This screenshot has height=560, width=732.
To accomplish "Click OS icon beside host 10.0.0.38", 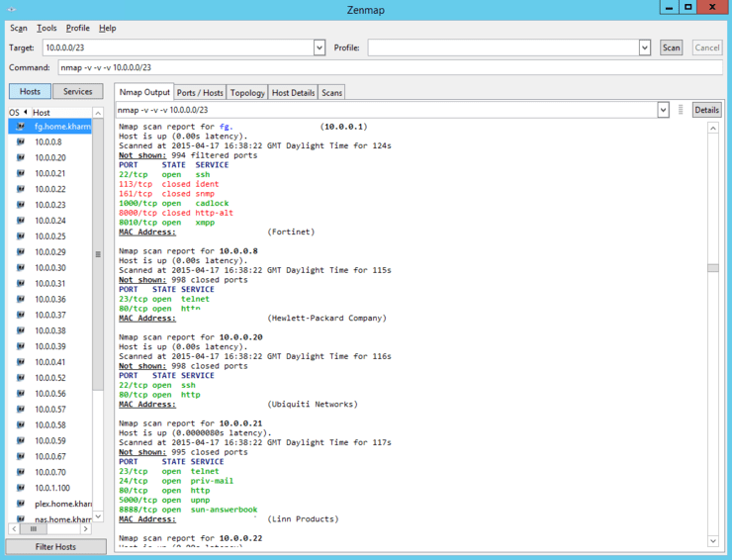I will pos(21,330).
